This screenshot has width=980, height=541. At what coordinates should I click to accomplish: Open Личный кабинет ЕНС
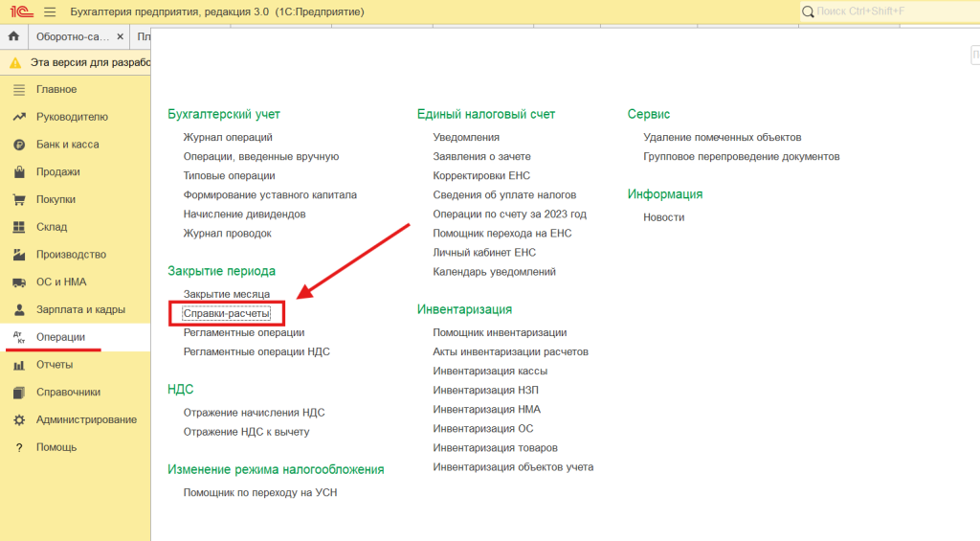tap(484, 253)
